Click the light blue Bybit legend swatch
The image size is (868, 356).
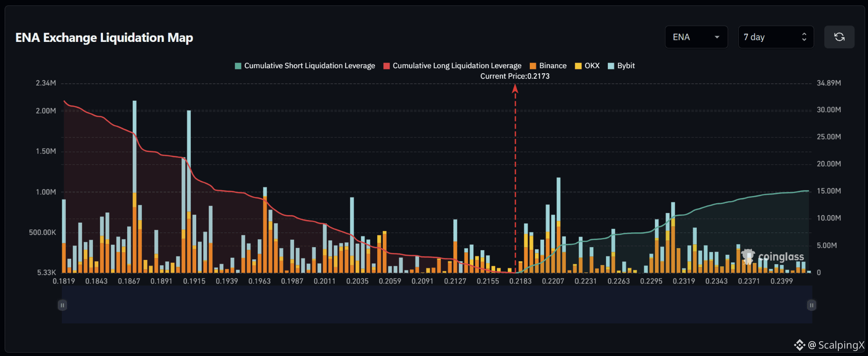611,66
